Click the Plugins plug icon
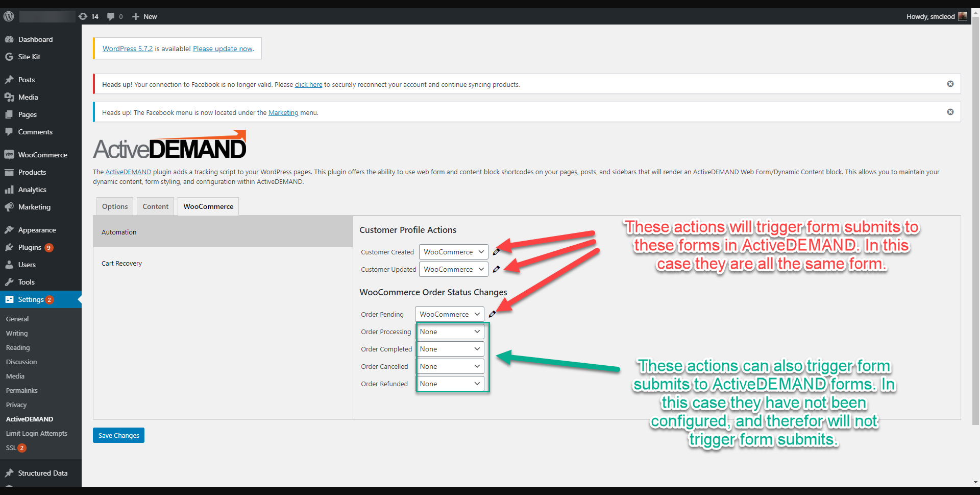 (x=9, y=247)
